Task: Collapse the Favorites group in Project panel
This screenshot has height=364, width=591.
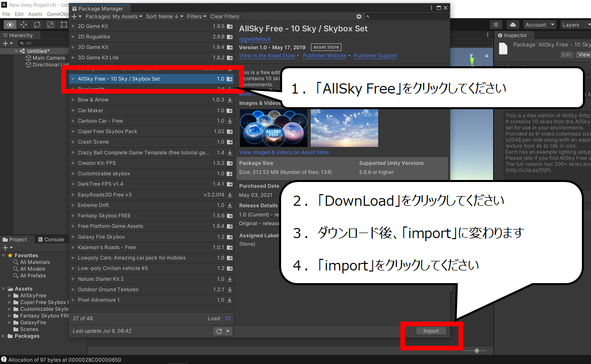Action: click(4, 255)
